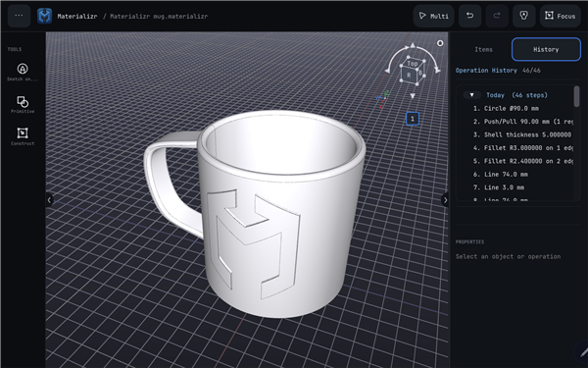Select the Sketch on... tool

click(23, 72)
